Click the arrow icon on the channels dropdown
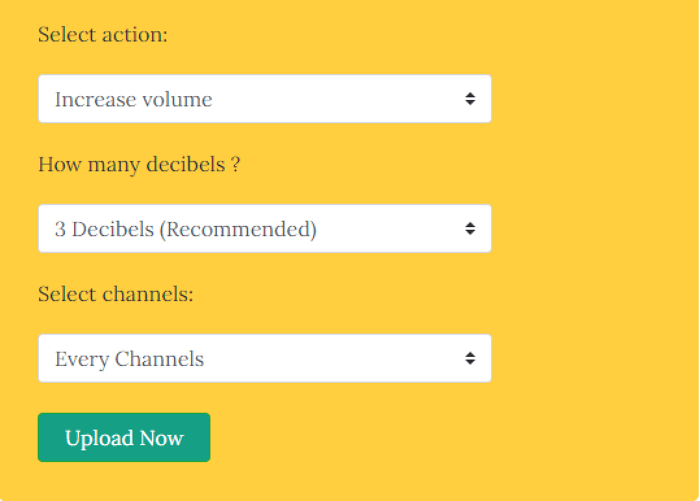The width and height of the screenshot is (700, 501). 470,358
